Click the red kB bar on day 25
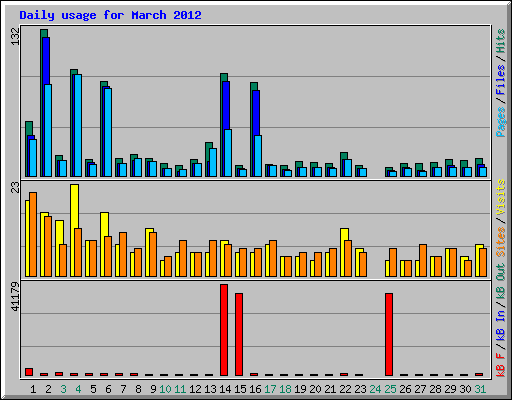This screenshot has width=512, height=400. [x=389, y=334]
